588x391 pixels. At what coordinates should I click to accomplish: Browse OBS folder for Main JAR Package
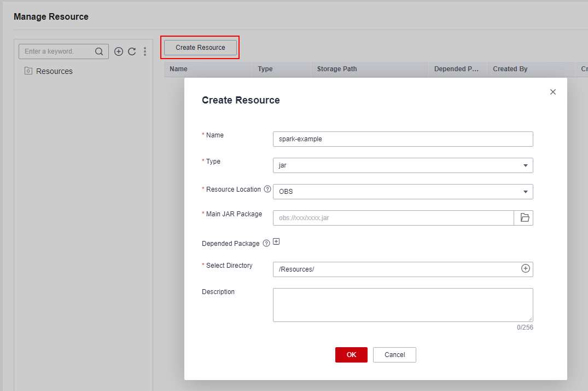[x=524, y=218]
